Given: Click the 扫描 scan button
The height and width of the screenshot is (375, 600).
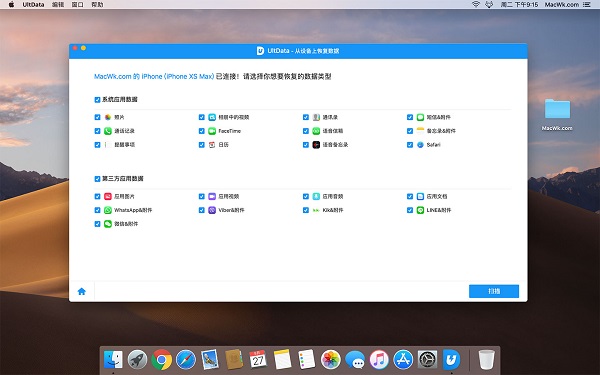Looking at the screenshot, I should pos(494,291).
